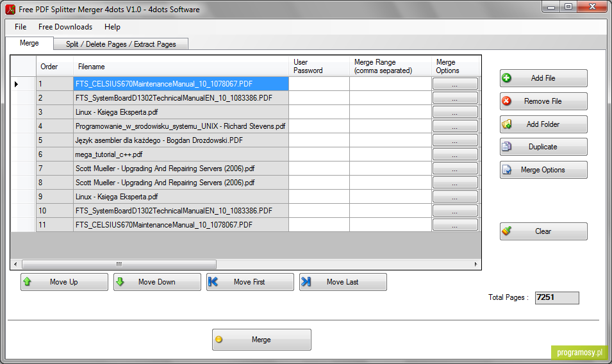Select Scott Mueller file in row 7
612x364 pixels.
click(x=181, y=168)
